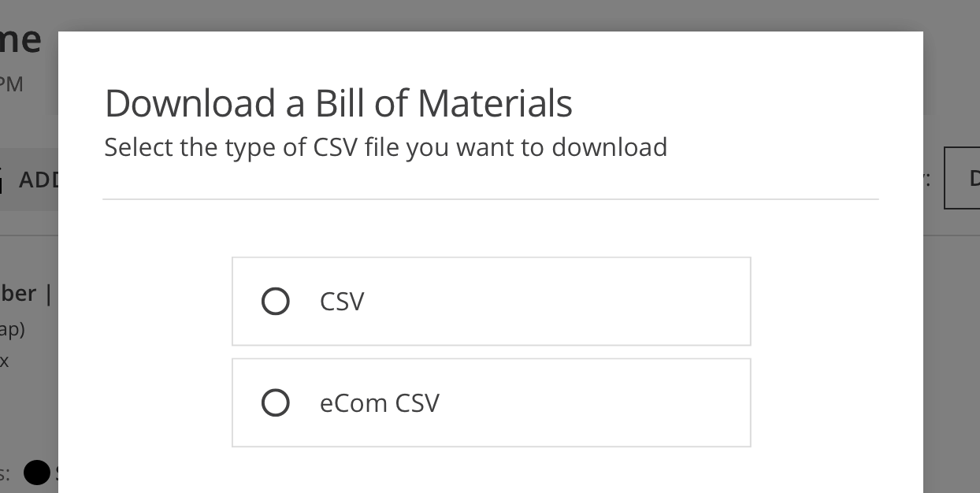The image size is (980, 493).
Task: Click the "CSV" option label text
Action: click(x=342, y=302)
